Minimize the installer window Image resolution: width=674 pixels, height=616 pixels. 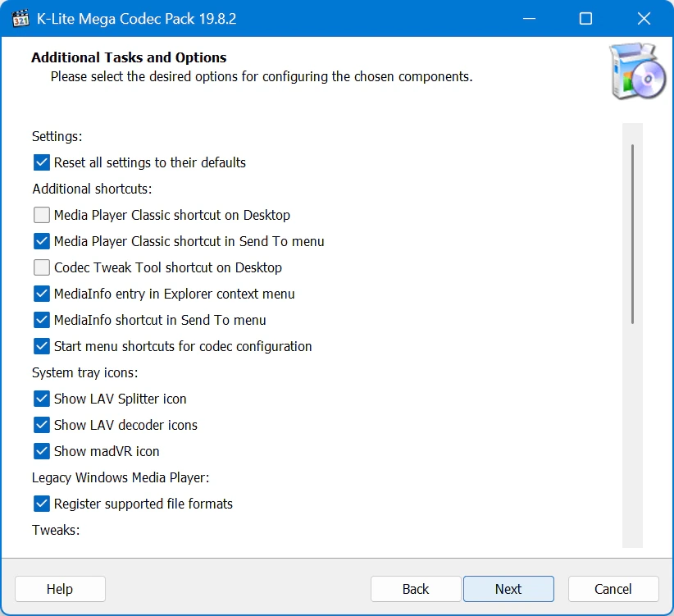pyautogui.click(x=529, y=19)
